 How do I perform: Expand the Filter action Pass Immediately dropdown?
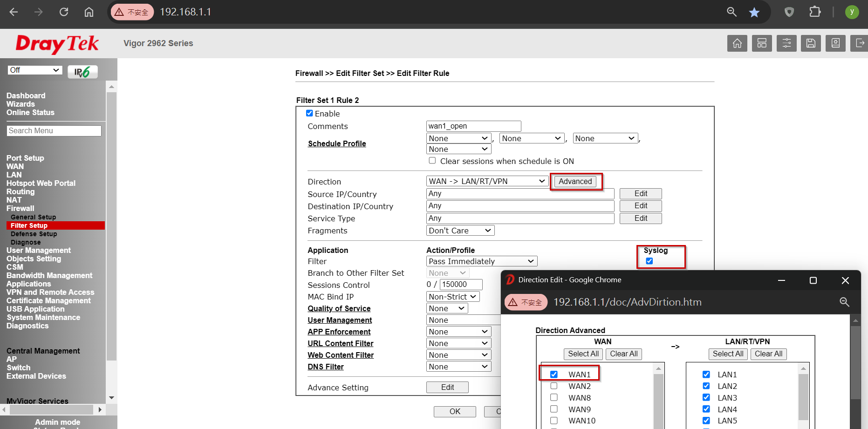(481, 261)
